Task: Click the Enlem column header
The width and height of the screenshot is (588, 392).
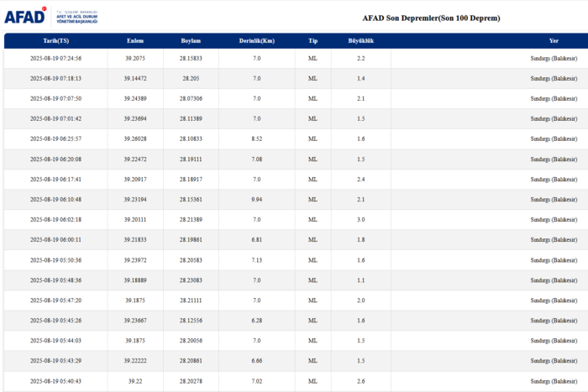Action: tap(135, 40)
